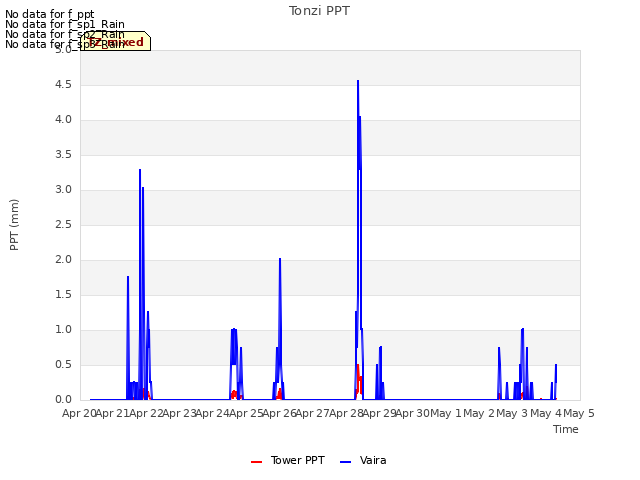Image resolution: width=640 pixels, height=480 pixels.
Task: Click the "No data for f_ppt" message
Action: click(x=49, y=14)
